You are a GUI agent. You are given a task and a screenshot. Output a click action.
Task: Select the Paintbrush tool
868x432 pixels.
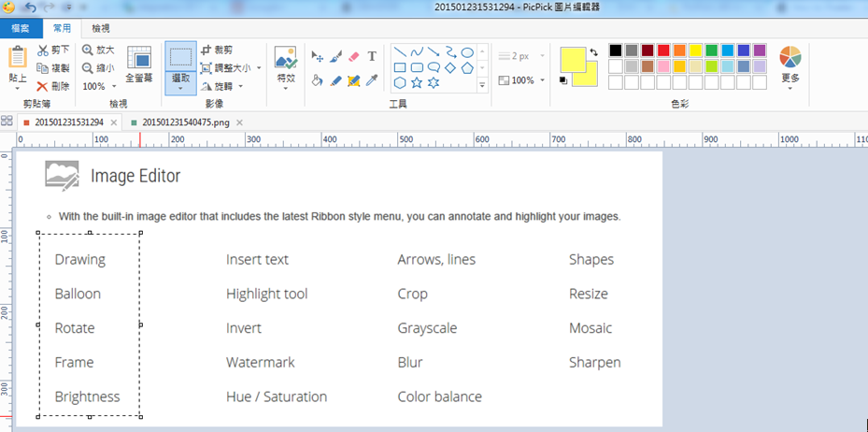coord(335,56)
